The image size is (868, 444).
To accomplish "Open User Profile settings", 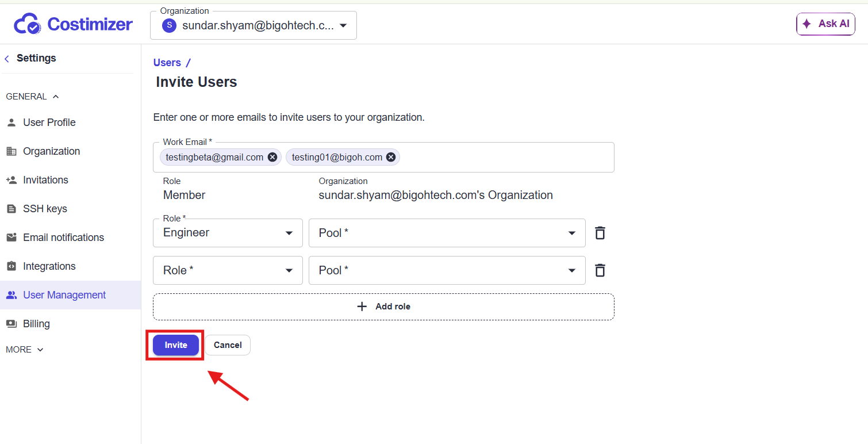I will [70, 123].
